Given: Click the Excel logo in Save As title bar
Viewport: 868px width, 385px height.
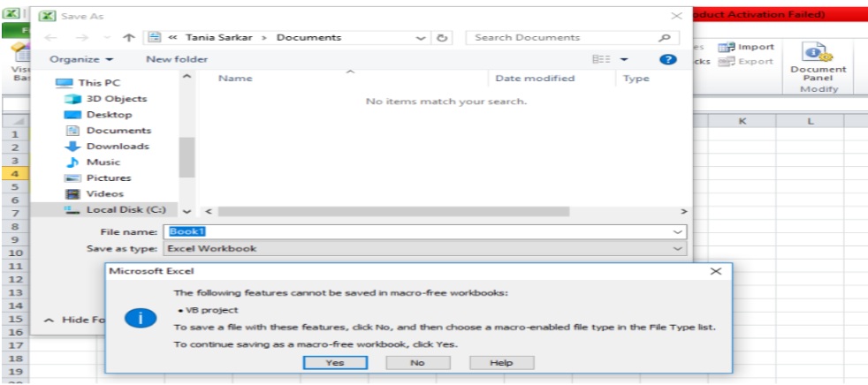Looking at the screenshot, I should click(x=48, y=16).
